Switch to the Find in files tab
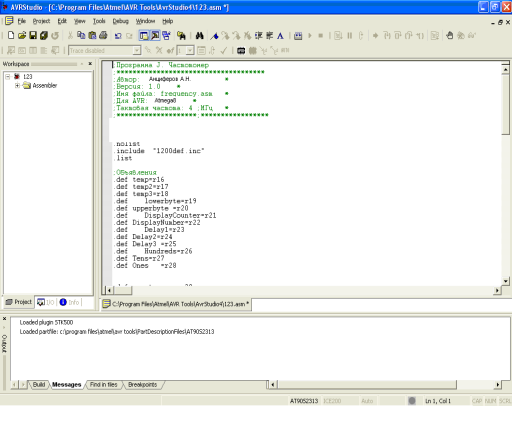 (x=104, y=384)
